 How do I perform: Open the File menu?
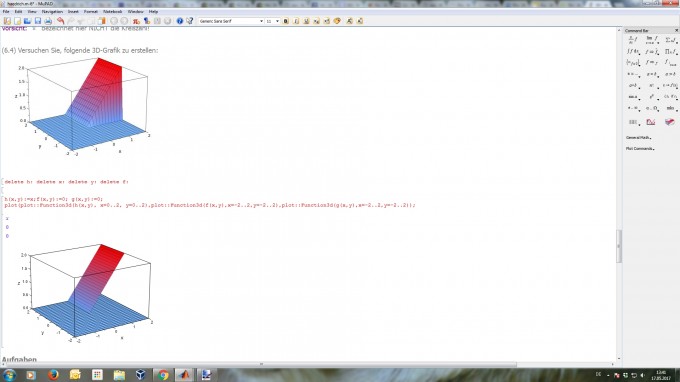[x=6, y=12]
